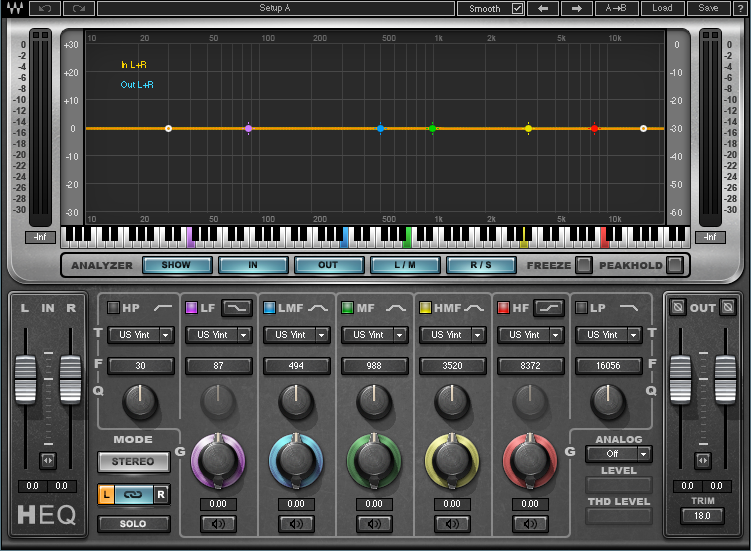Solo the HF band speaker icon

pos(530,524)
